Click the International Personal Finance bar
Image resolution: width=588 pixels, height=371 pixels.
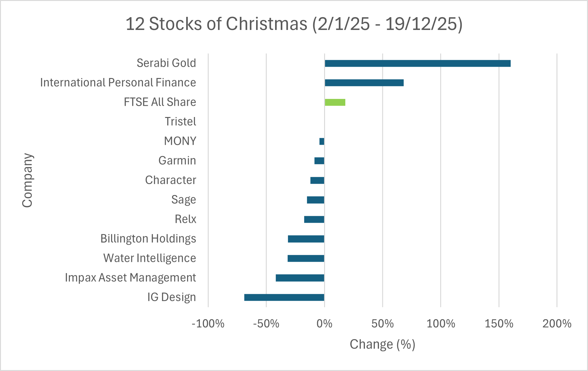click(364, 83)
